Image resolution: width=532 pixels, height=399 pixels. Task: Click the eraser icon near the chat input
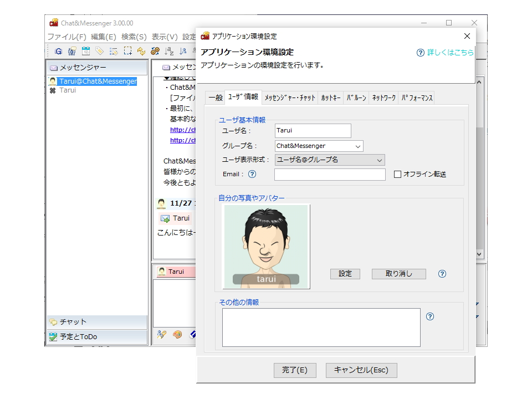click(x=193, y=334)
